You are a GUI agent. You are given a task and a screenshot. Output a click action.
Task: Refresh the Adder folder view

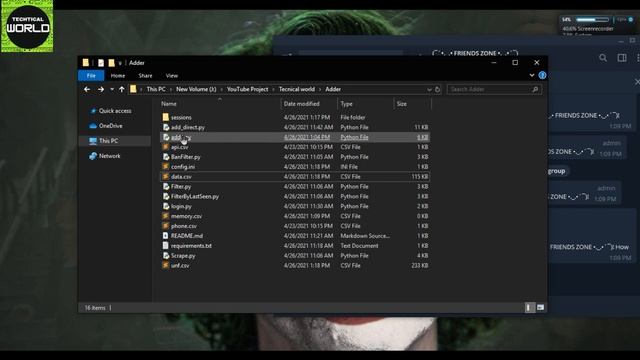click(438, 89)
